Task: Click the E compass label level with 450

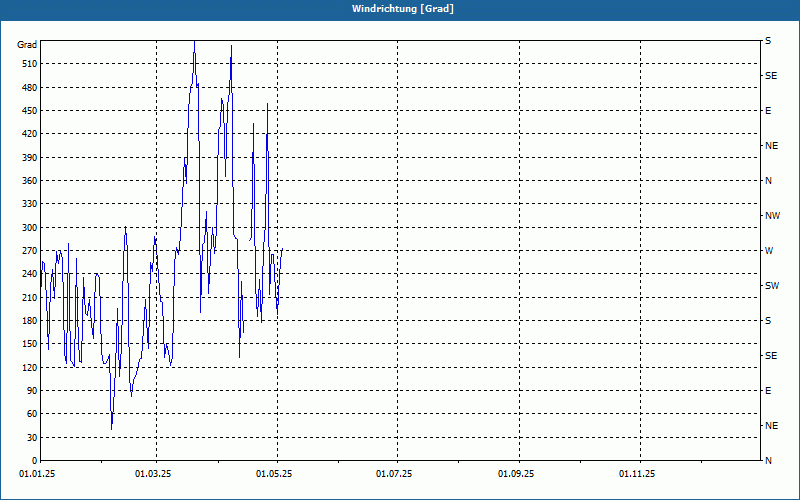Action: (x=768, y=111)
